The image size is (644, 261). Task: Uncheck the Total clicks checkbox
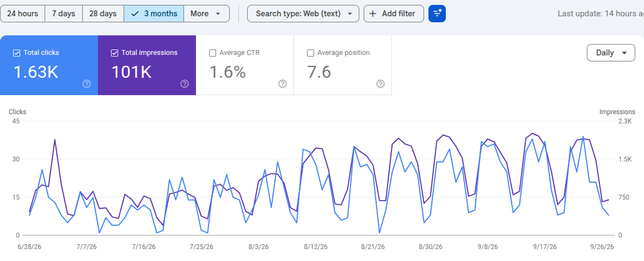[x=17, y=53]
